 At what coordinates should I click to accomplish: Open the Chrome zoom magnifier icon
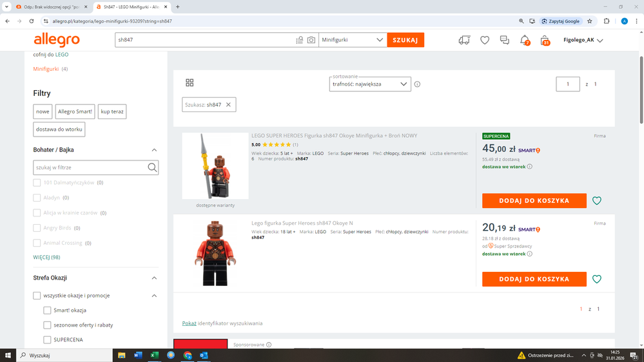[522, 21]
